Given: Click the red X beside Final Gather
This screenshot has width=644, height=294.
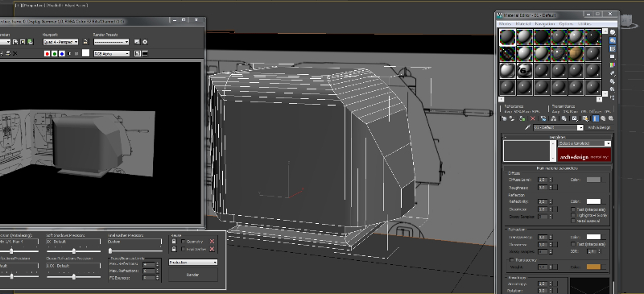Looking at the screenshot, I should point(212,249).
